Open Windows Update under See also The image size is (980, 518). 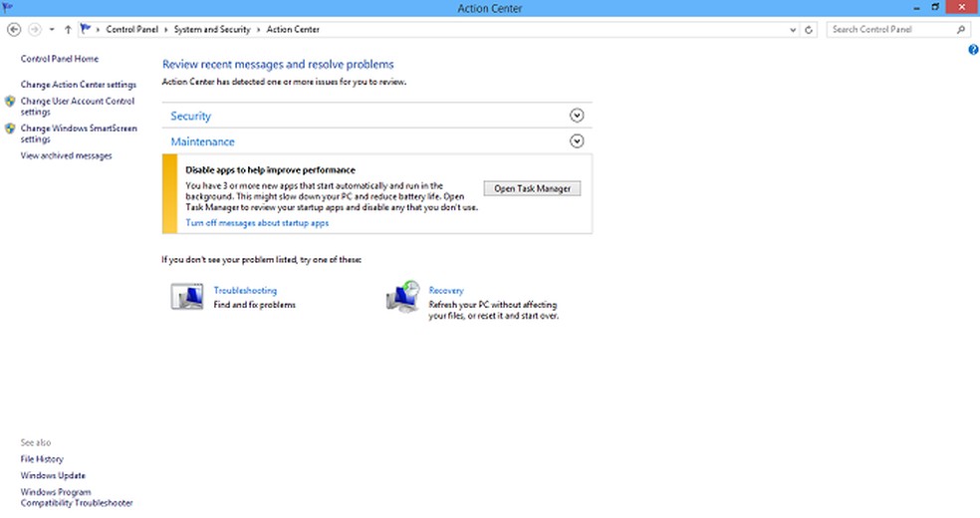[53, 475]
